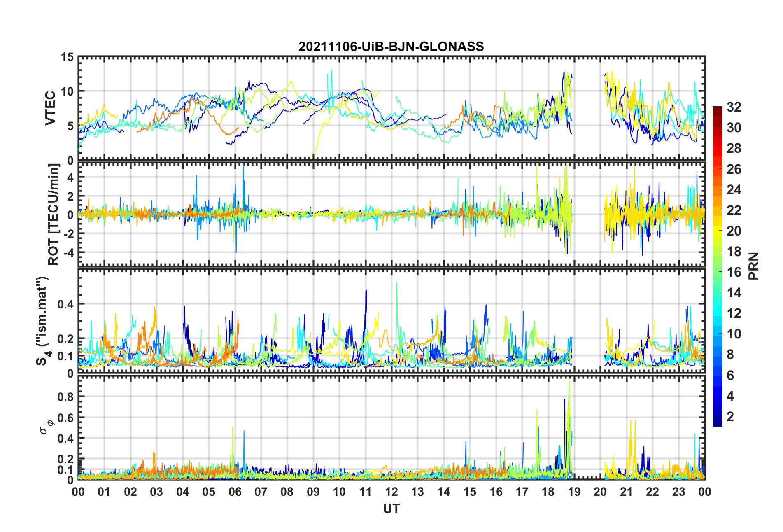Screen dimensions: 783x532
Task: Click x-axis tick label 18
Action: click(x=548, y=492)
